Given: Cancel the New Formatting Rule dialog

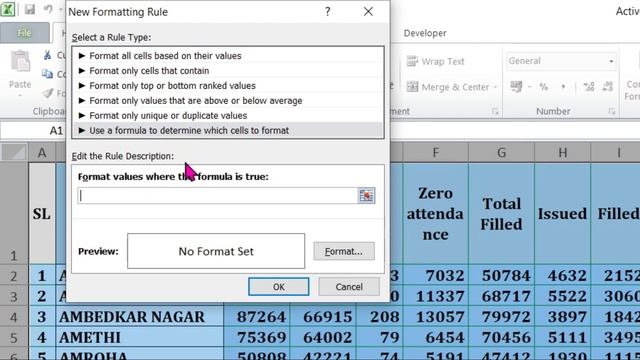Looking at the screenshot, I should [x=349, y=287].
